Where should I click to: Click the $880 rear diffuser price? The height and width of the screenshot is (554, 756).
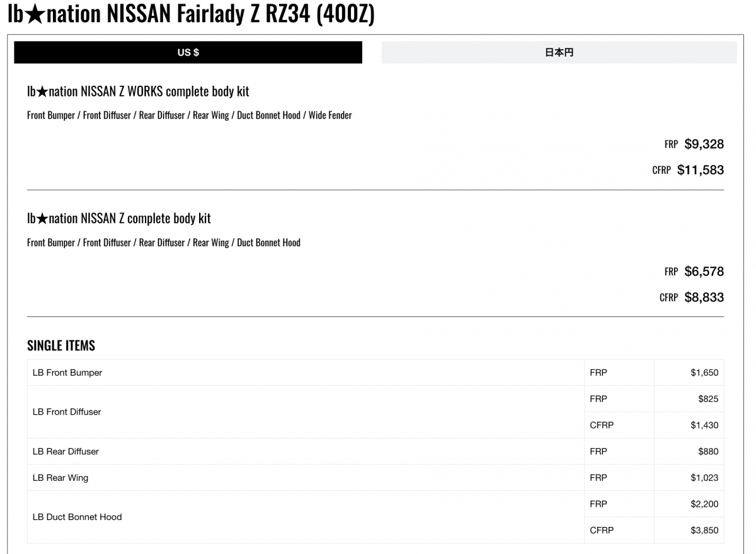707,452
